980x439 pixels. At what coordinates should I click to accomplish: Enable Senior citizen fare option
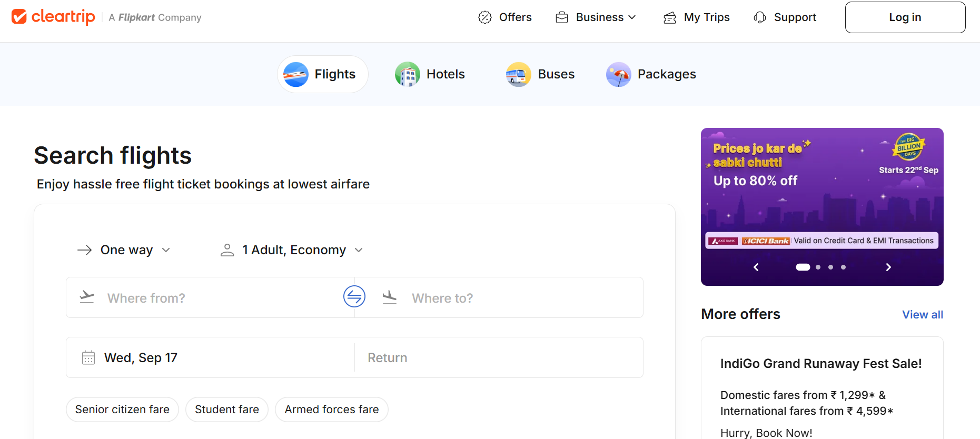pyautogui.click(x=122, y=410)
